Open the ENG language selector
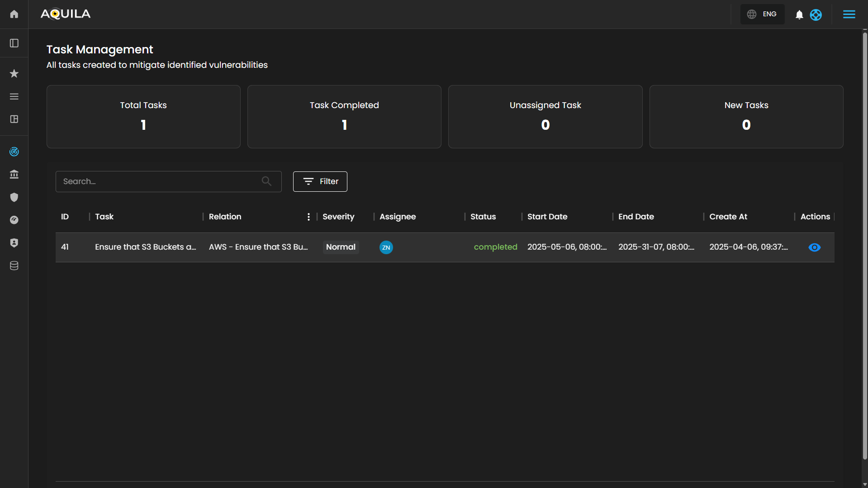868x488 pixels. tap(762, 14)
